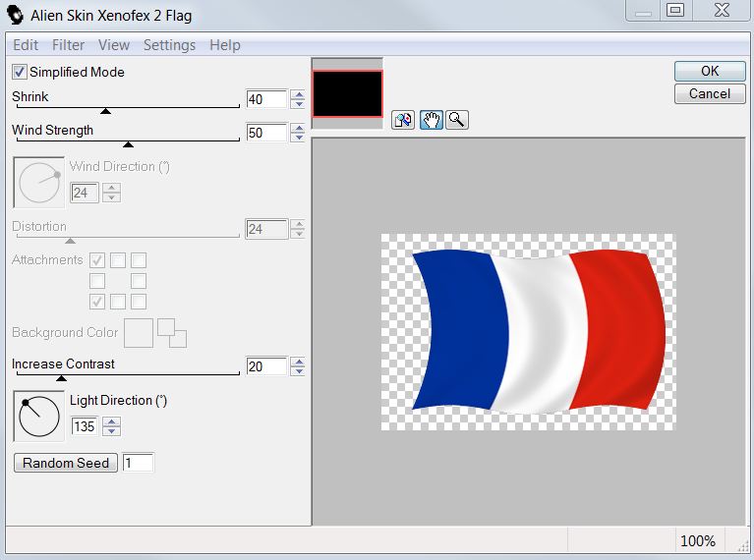This screenshot has height=560, width=754.
Task: Open the Help menu
Action: [225, 45]
